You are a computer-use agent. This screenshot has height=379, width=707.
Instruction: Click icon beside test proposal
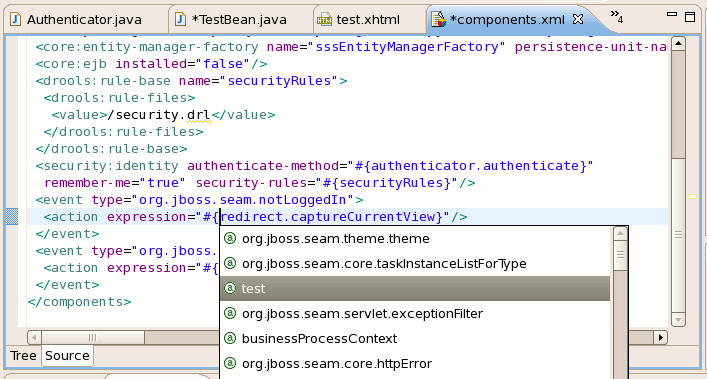tap(230, 288)
